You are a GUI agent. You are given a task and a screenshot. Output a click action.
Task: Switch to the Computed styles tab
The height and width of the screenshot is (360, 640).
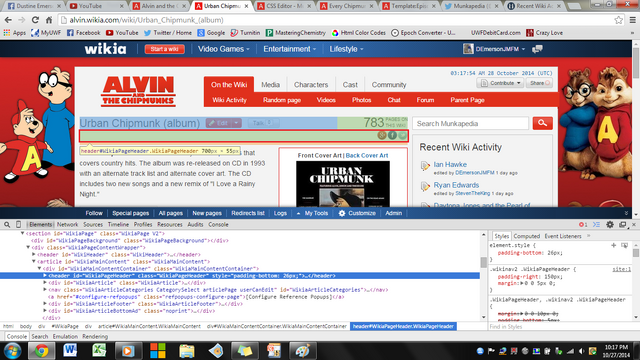[x=527, y=236]
